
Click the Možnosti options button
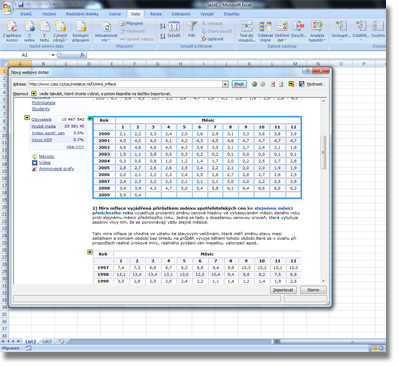click(315, 84)
